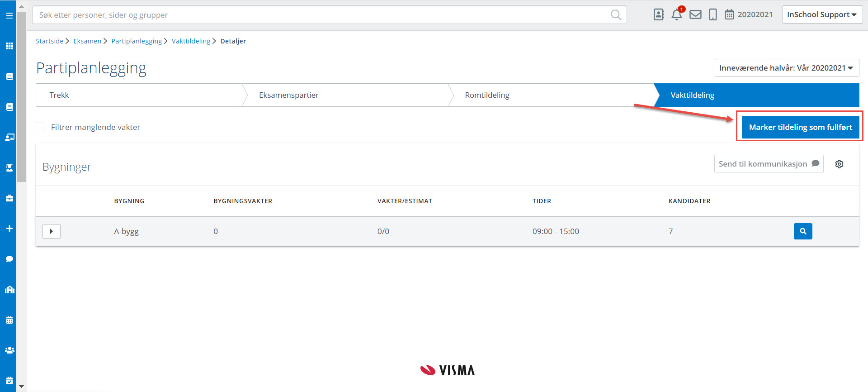Click the KANDIDATER column header

689,201
